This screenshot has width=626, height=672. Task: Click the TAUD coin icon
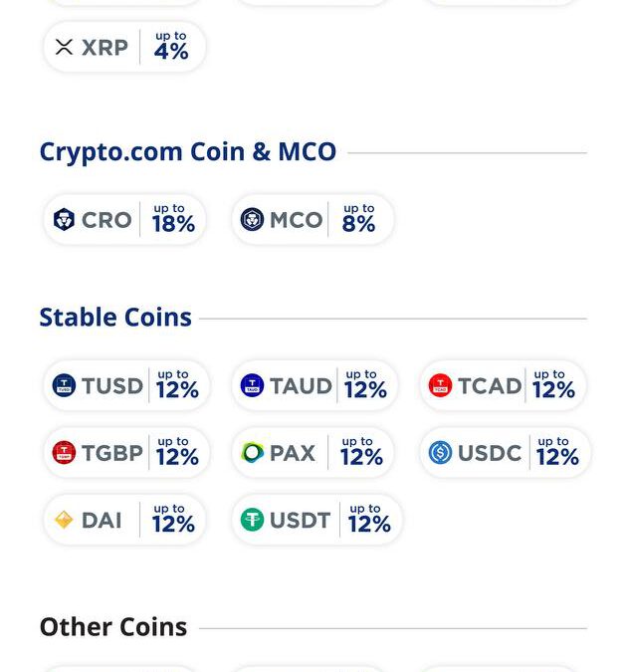(253, 386)
